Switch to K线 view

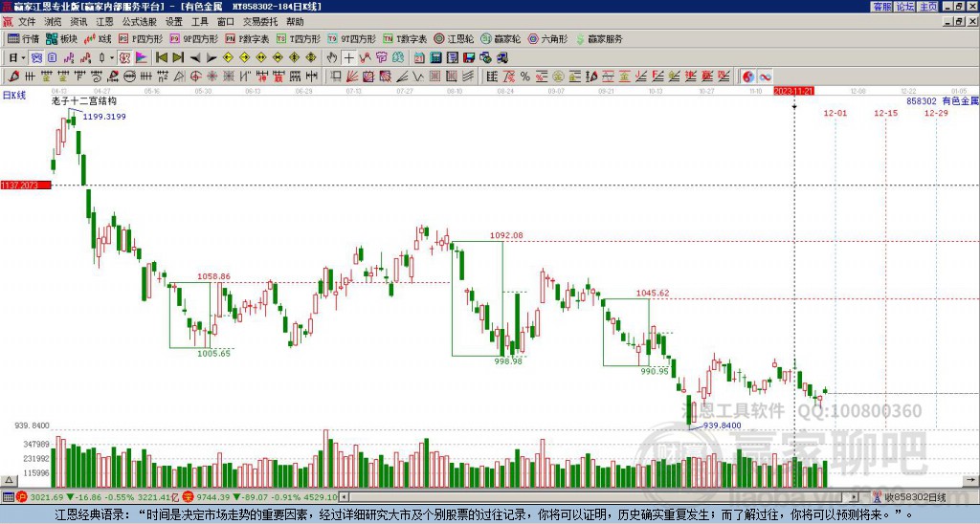click(x=98, y=38)
